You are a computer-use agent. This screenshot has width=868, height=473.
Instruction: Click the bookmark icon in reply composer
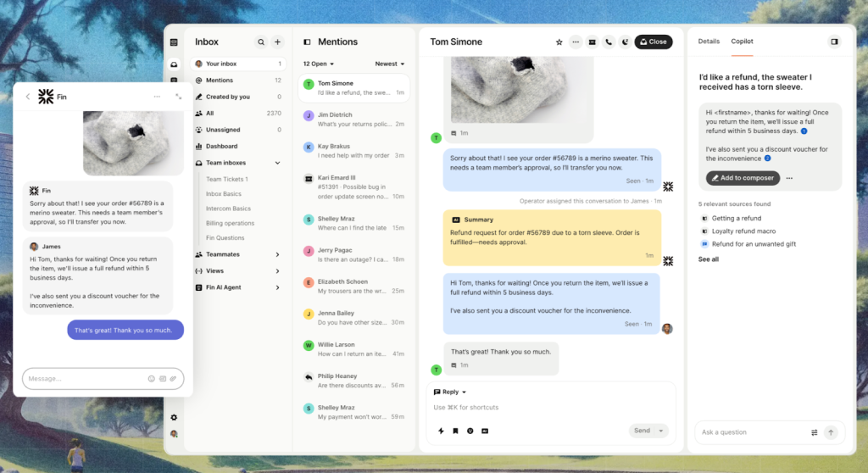(x=455, y=431)
